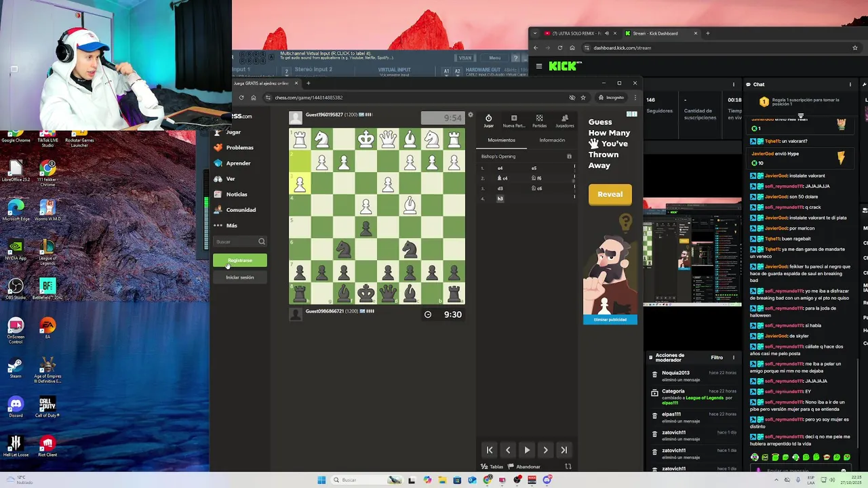Viewport: 868px width, 488px height.
Task: Open Windows Start menu
Action: click(321, 480)
